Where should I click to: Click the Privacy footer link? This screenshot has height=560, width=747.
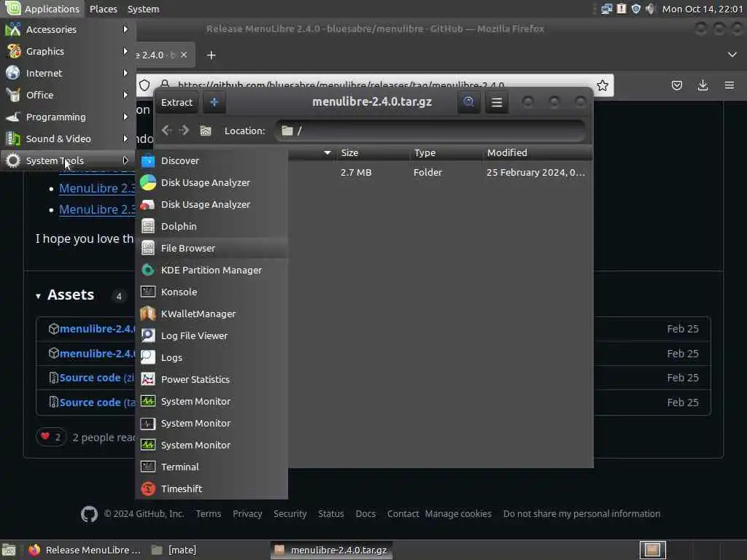247,514
